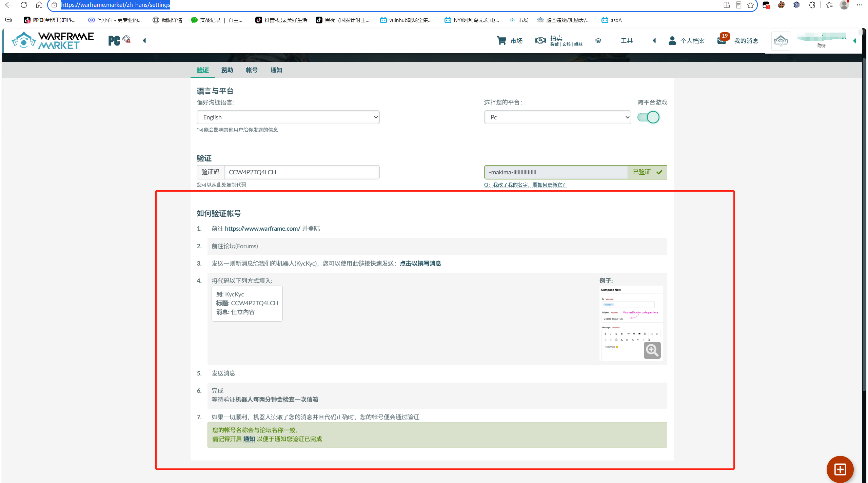The image size is (868, 483).
Task: Switch to 验证 tab
Action: [203, 70]
